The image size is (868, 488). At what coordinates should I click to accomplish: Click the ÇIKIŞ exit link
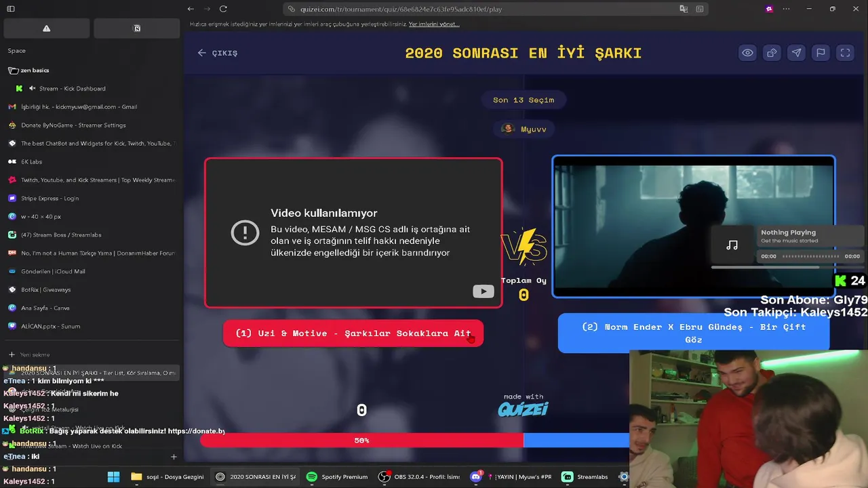(218, 53)
